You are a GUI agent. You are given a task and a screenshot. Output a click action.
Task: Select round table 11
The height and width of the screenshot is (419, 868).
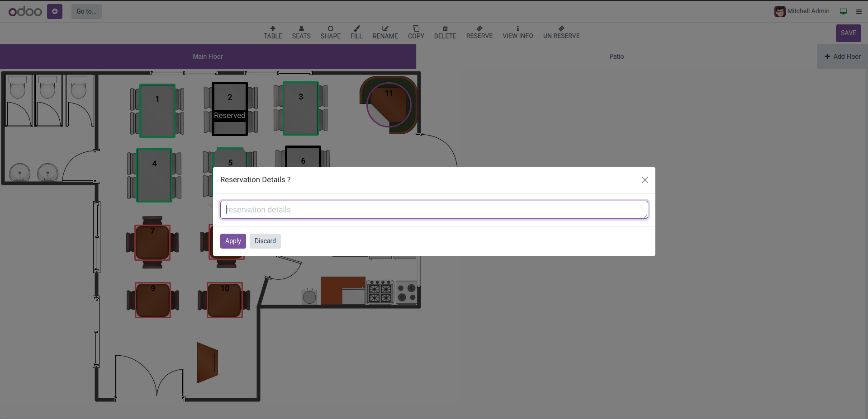389,104
